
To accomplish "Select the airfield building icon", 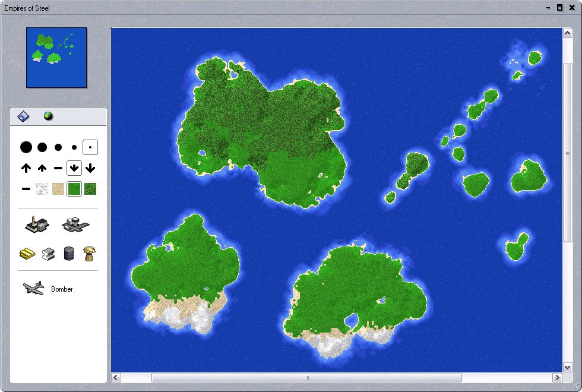I will click(75, 225).
